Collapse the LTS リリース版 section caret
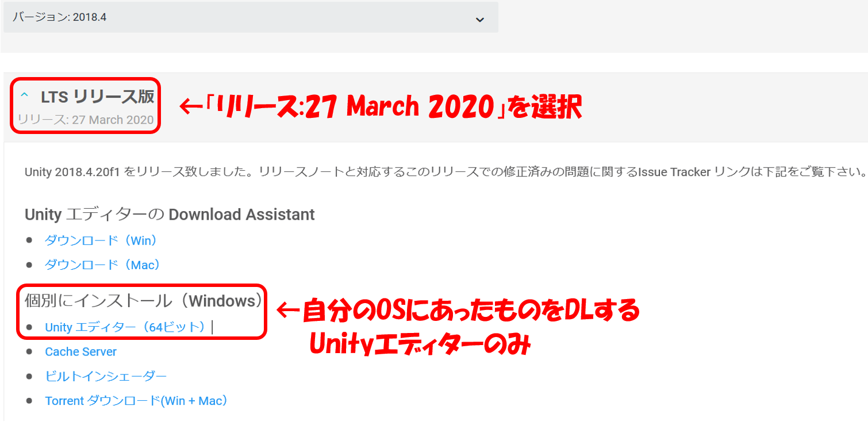 tap(24, 95)
